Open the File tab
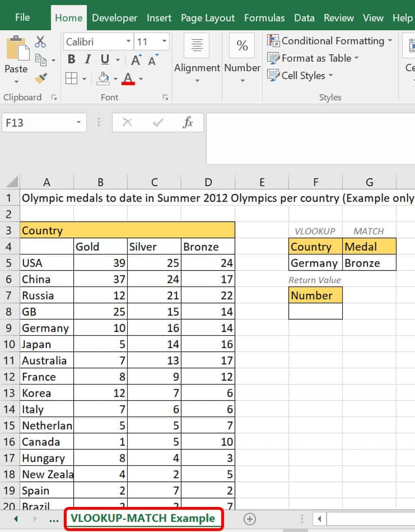Image resolution: width=415 pixels, height=532 pixels. tap(22, 17)
